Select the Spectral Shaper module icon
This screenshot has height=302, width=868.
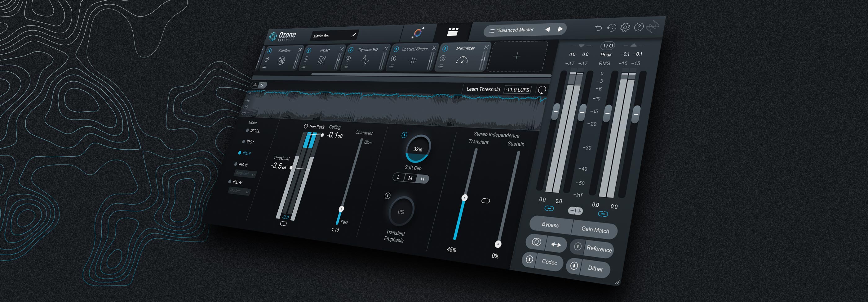tap(412, 60)
